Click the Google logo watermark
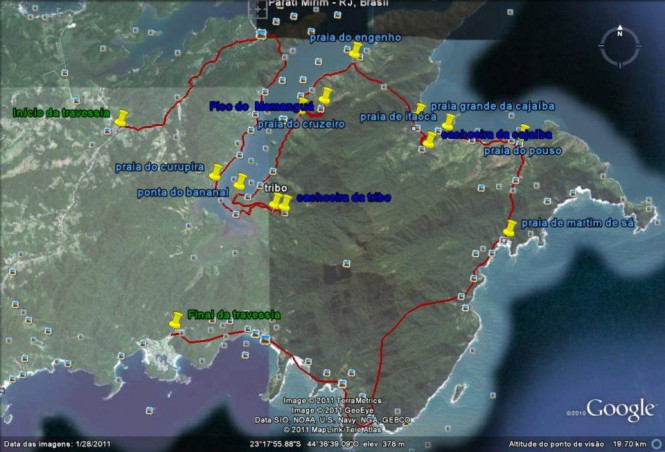Viewport: 665px width, 452px height. coord(620,409)
